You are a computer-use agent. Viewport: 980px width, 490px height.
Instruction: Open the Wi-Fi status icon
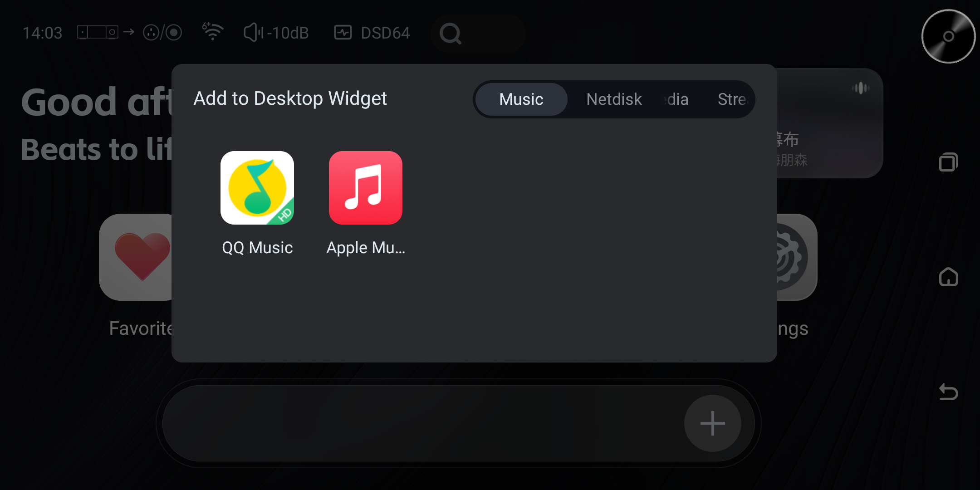(x=212, y=32)
